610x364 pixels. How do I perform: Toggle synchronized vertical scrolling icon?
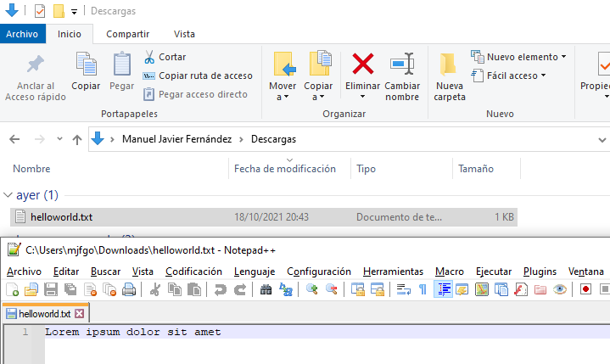tap(357, 289)
